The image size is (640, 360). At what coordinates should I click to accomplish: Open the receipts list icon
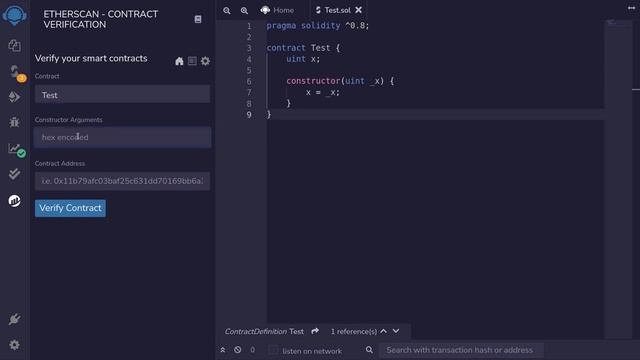192,61
